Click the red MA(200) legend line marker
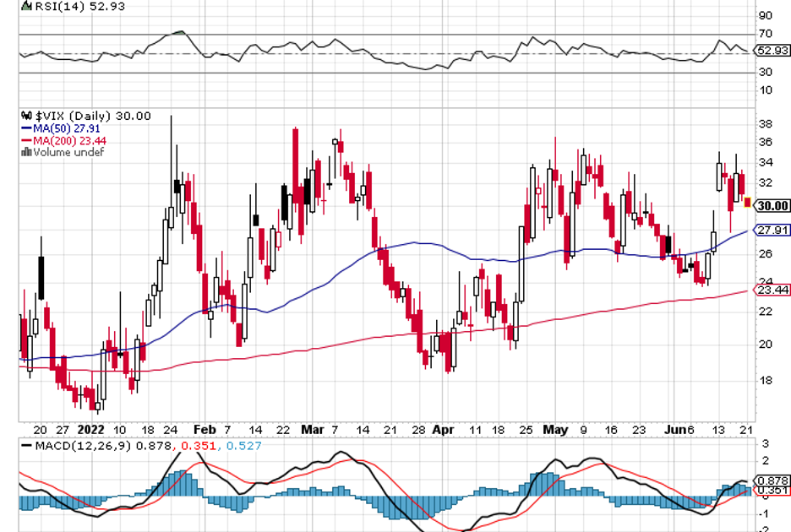The width and height of the screenshot is (791, 532). tap(27, 141)
